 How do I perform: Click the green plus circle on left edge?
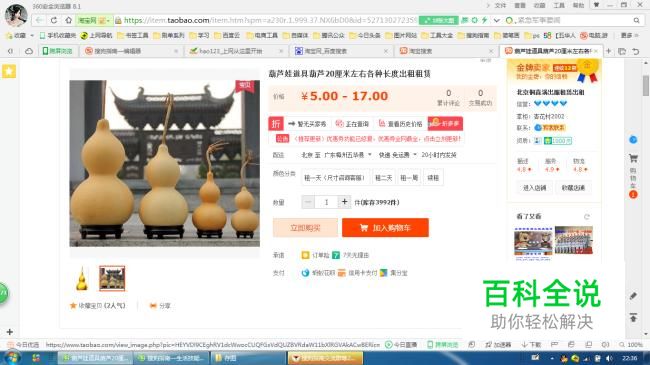[x=3, y=293]
